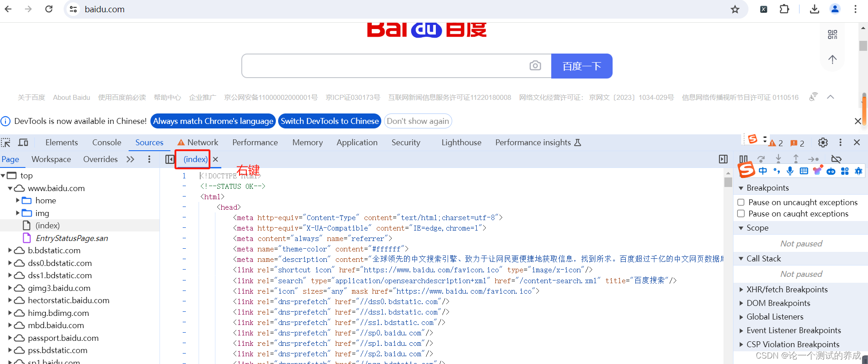Switch Sogou input Chinese/English mode
868x364 pixels.
[763, 171]
